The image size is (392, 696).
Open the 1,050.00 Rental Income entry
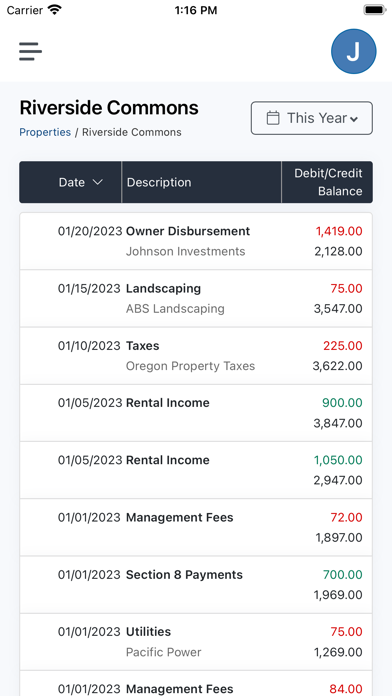click(x=196, y=470)
